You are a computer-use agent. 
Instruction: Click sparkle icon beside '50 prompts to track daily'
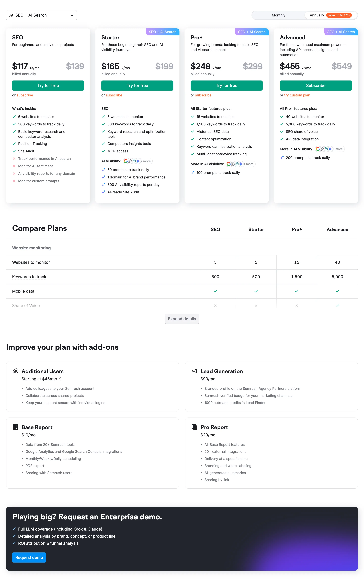point(103,170)
